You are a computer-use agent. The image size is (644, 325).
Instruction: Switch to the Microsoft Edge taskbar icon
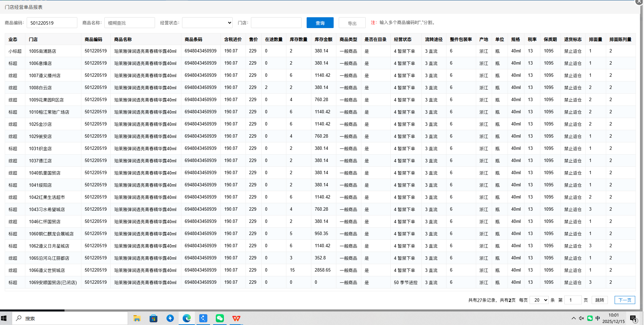pos(186,318)
